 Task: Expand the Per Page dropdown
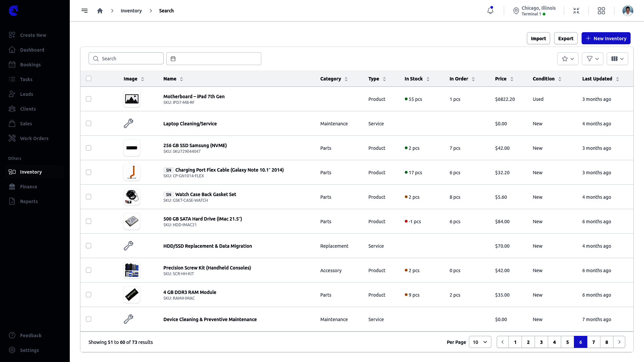pos(480,342)
